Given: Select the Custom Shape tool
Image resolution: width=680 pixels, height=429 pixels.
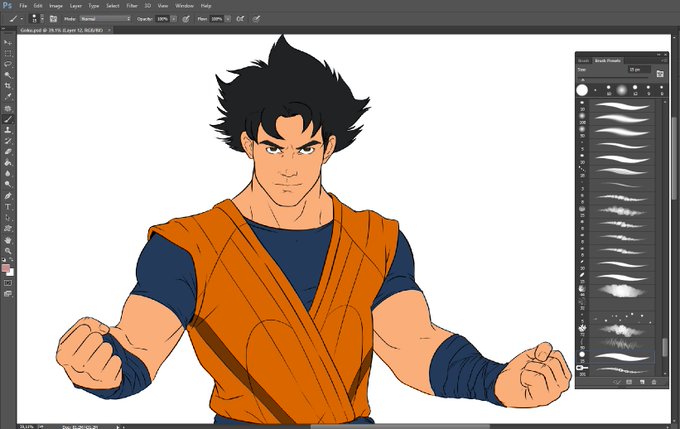Looking at the screenshot, I should coord(8,229).
